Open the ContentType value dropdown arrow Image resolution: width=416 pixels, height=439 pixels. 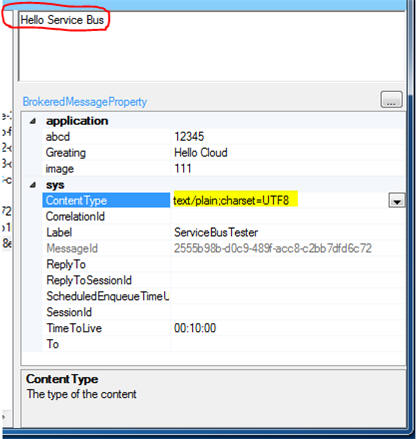point(397,201)
